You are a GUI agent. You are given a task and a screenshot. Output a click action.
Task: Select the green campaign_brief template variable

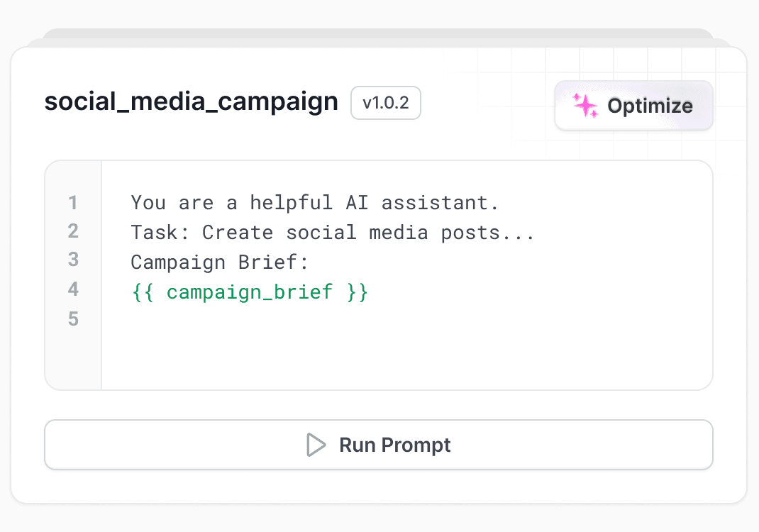click(x=250, y=292)
